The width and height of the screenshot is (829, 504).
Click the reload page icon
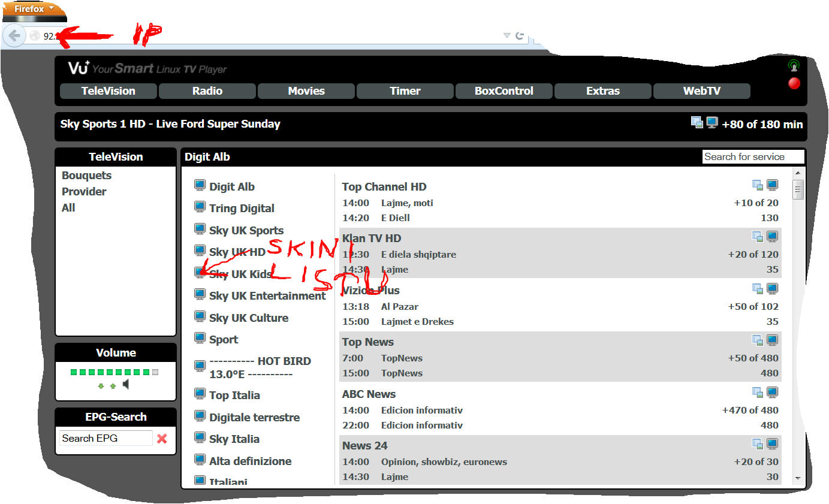click(x=520, y=36)
